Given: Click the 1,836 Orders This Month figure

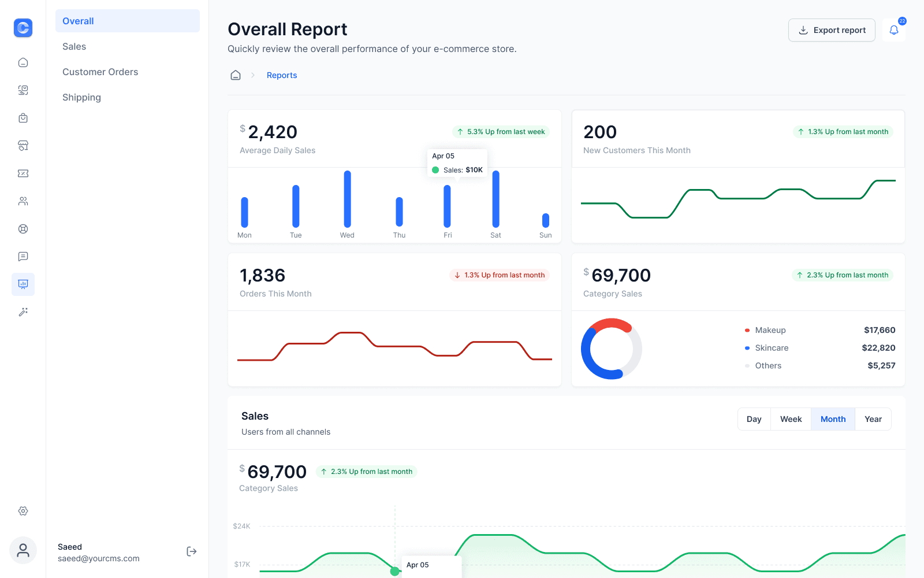Looking at the screenshot, I should coord(263,275).
